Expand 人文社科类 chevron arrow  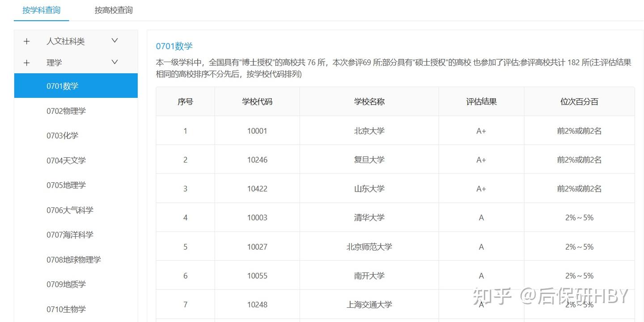[x=114, y=41]
